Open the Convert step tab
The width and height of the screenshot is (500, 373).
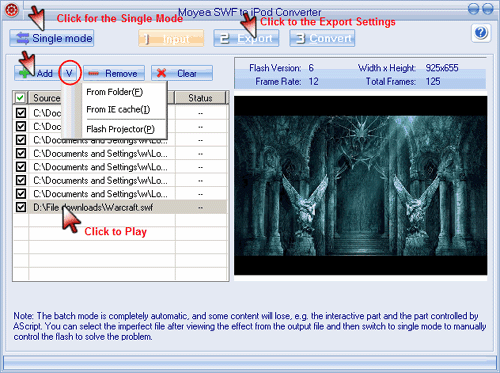pyautogui.click(x=322, y=38)
